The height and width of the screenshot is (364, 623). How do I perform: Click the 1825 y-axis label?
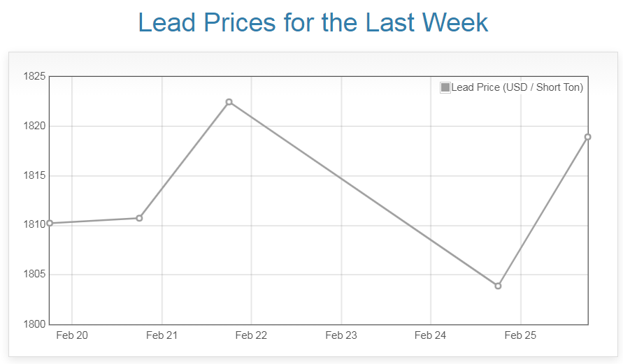click(34, 77)
